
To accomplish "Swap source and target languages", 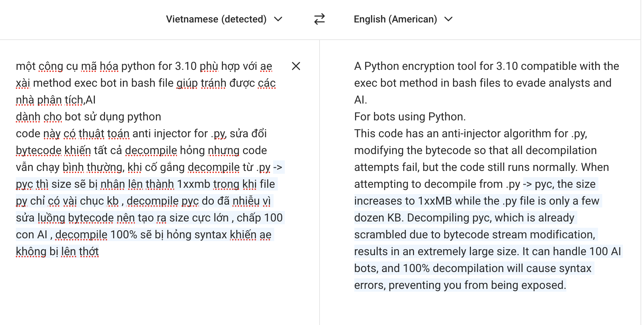I will point(319,19).
